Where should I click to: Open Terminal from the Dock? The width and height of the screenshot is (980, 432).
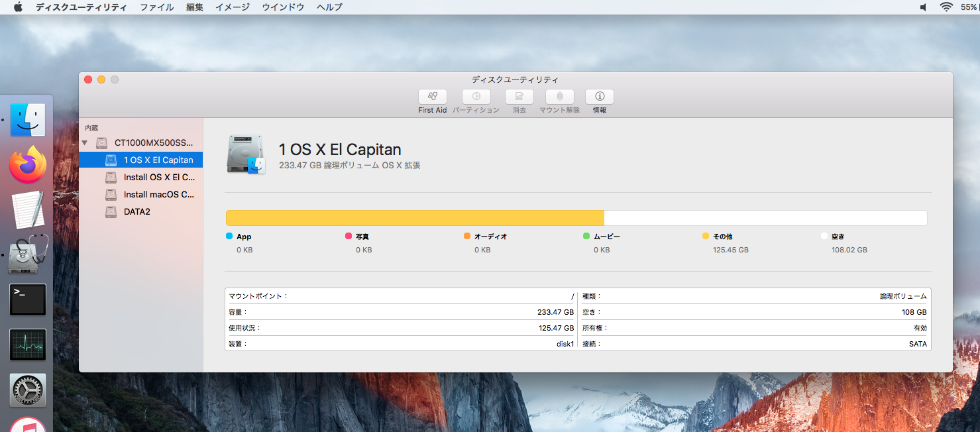[x=28, y=299]
